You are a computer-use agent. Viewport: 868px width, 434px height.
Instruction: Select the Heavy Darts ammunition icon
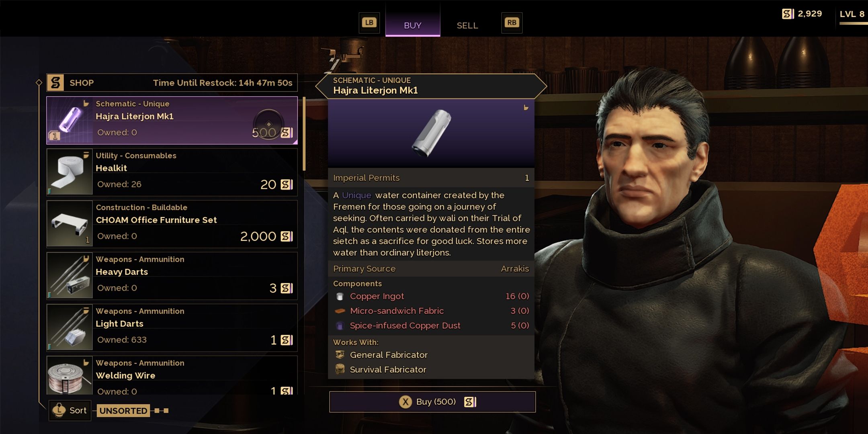pos(70,276)
